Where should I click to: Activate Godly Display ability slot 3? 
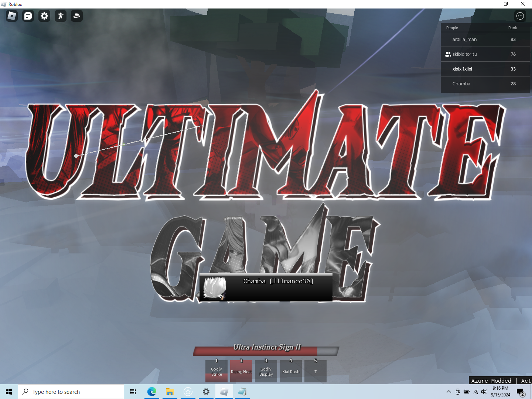pyautogui.click(x=266, y=371)
